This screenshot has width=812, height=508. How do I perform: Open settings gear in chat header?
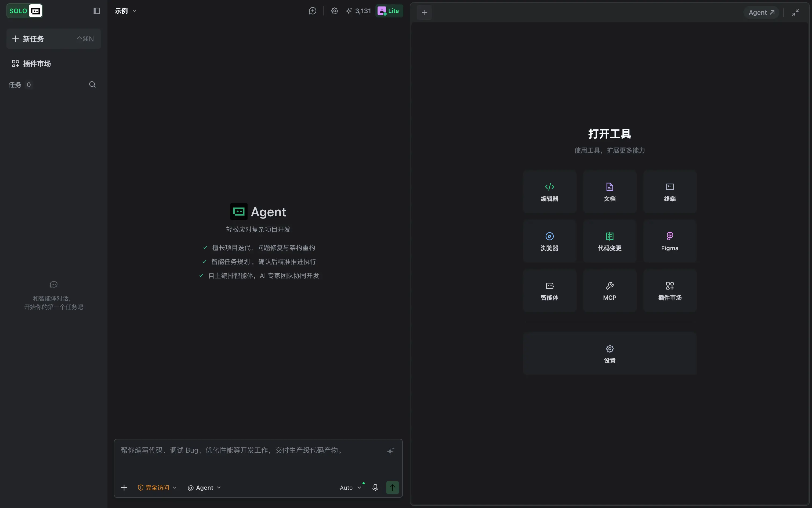[x=335, y=11]
